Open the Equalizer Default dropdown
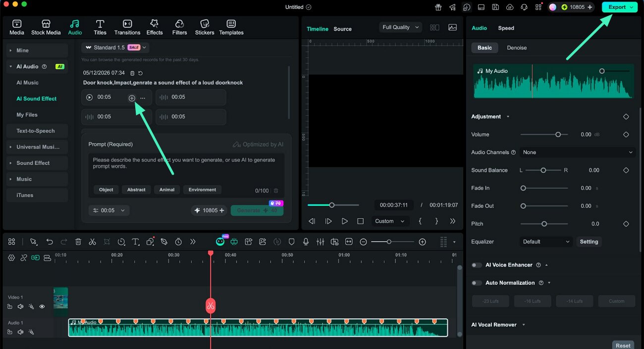 (x=547, y=242)
